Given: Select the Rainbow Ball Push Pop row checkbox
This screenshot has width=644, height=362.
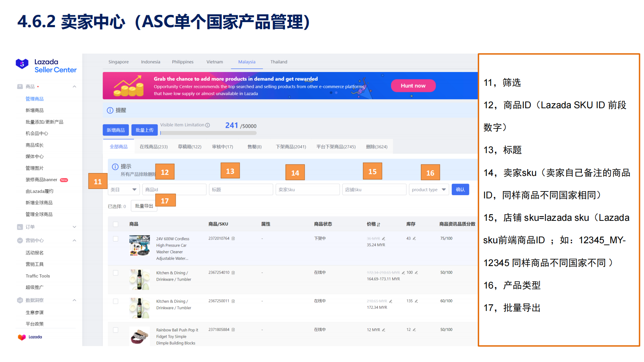Looking at the screenshot, I should click(x=115, y=330).
